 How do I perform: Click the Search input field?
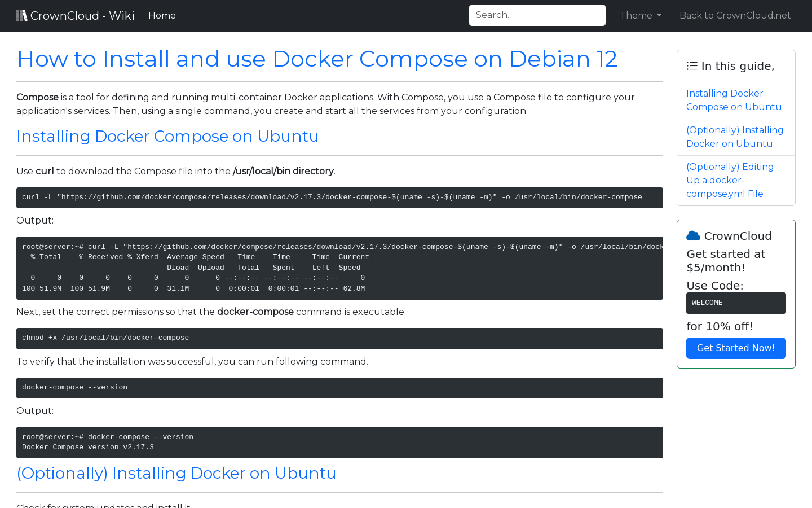(x=537, y=15)
